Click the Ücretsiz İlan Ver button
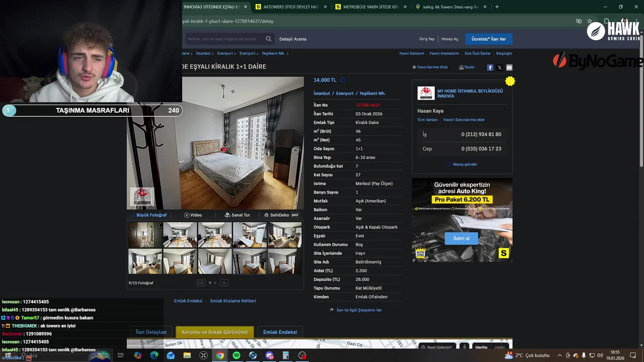 click(x=489, y=39)
